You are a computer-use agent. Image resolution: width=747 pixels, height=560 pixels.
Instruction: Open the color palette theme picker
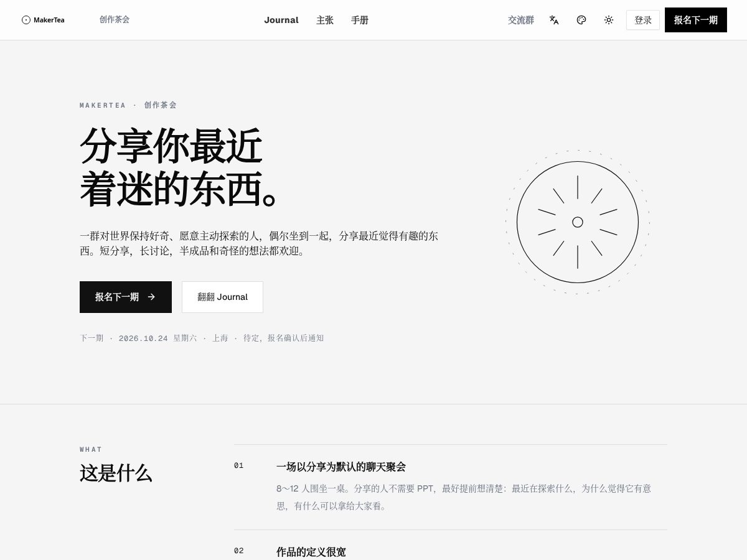581,20
